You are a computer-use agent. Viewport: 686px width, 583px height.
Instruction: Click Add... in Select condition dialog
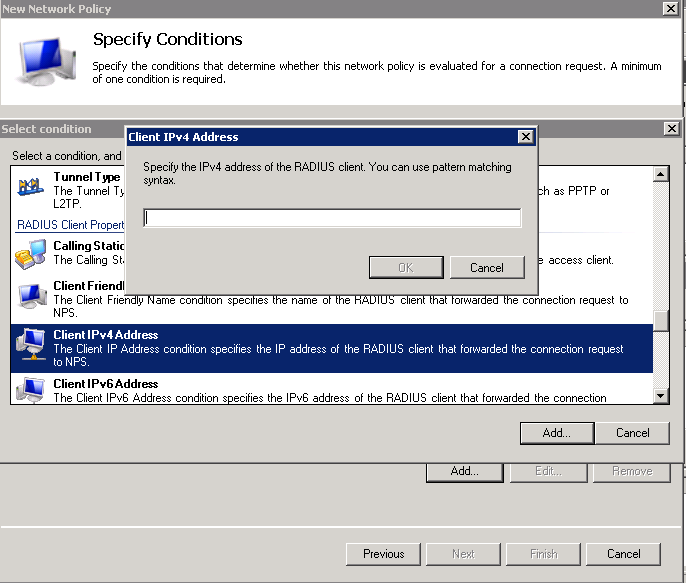(556, 433)
